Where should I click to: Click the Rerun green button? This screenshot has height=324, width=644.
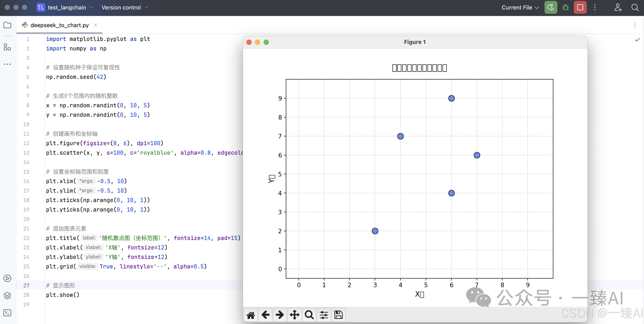551,8
